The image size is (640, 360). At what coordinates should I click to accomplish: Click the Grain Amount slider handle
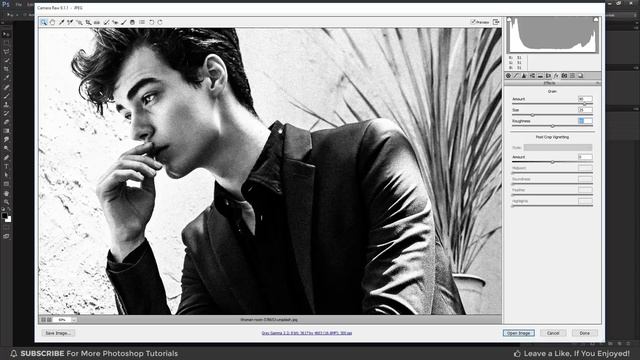click(584, 104)
